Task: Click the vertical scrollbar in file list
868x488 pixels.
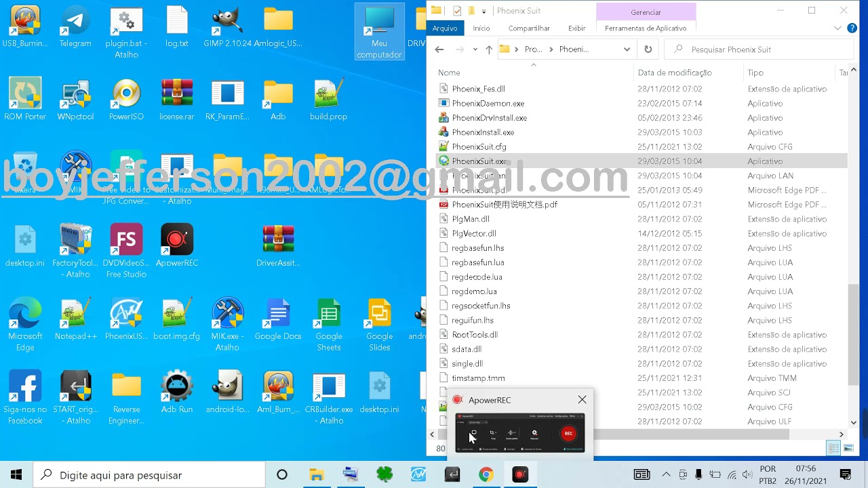Action: tap(853, 335)
